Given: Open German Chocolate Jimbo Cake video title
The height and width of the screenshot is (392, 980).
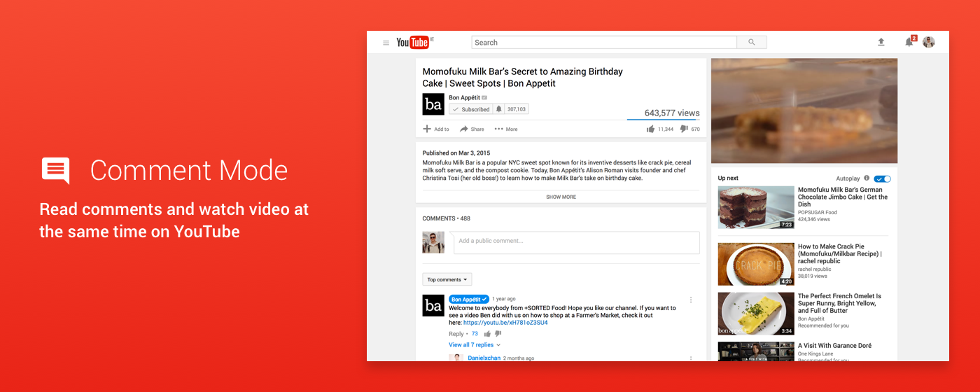Looking at the screenshot, I should pos(843,197).
